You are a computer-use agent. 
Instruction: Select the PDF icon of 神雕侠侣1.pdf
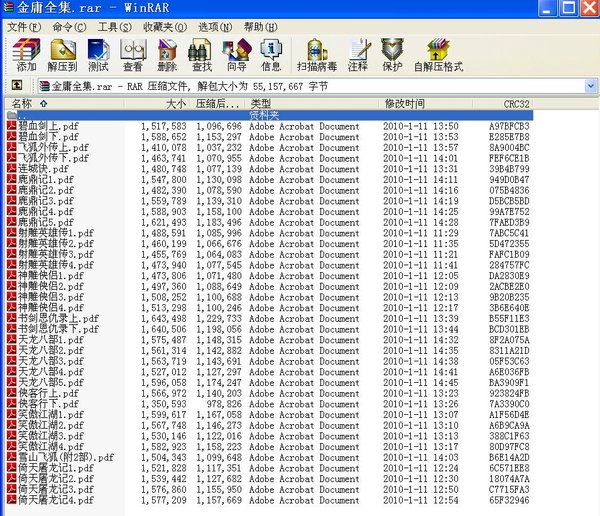point(11,276)
